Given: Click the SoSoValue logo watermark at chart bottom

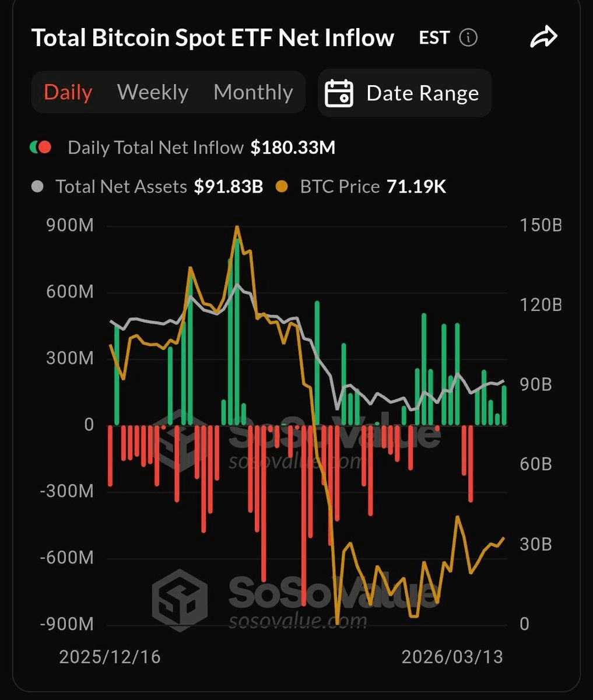Looking at the screenshot, I should pyautogui.click(x=180, y=600).
